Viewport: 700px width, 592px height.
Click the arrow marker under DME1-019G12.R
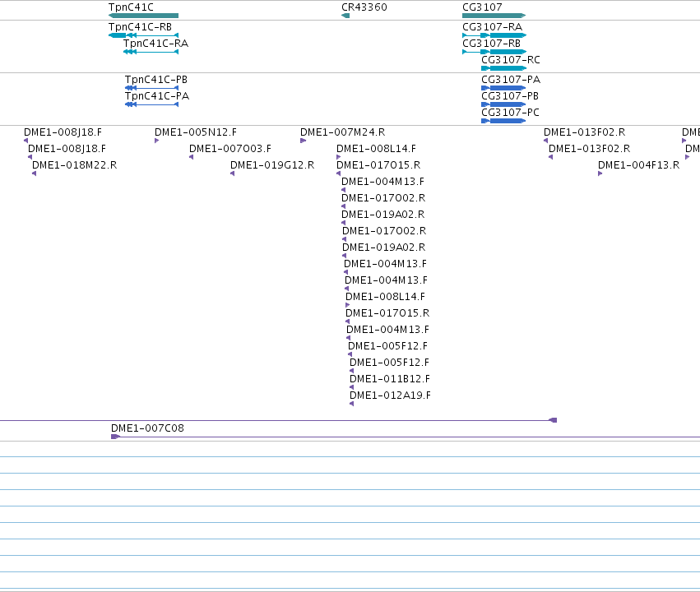(233, 173)
